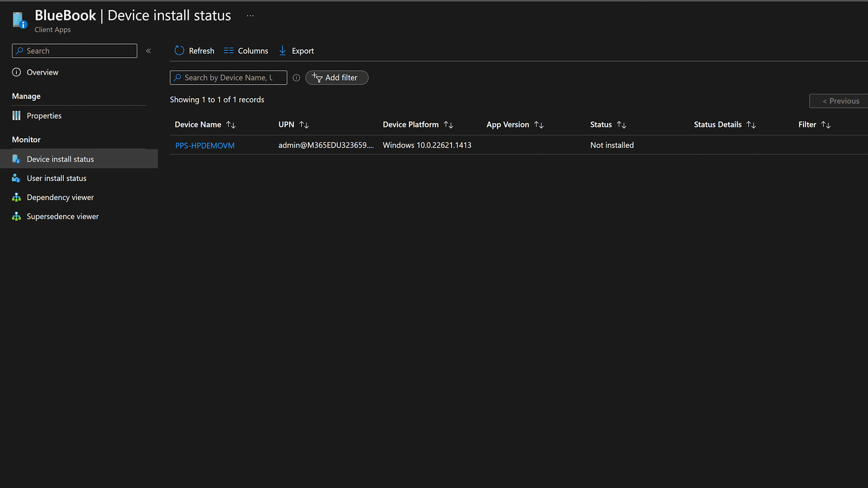Click the Export download arrow icon
This screenshot has height=488, width=868.
tap(283, 51)
